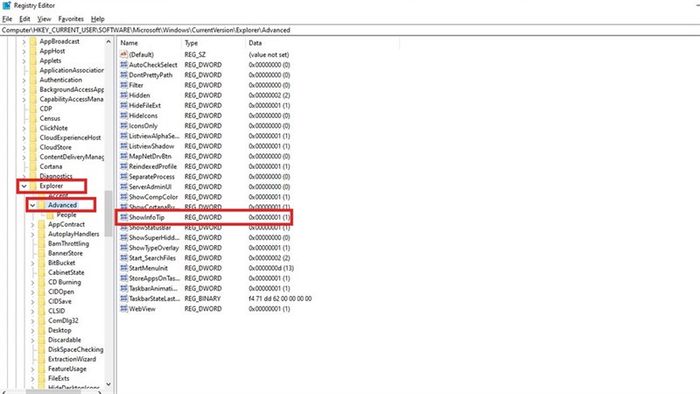Select the AppContract key

[x=66, y=224]
